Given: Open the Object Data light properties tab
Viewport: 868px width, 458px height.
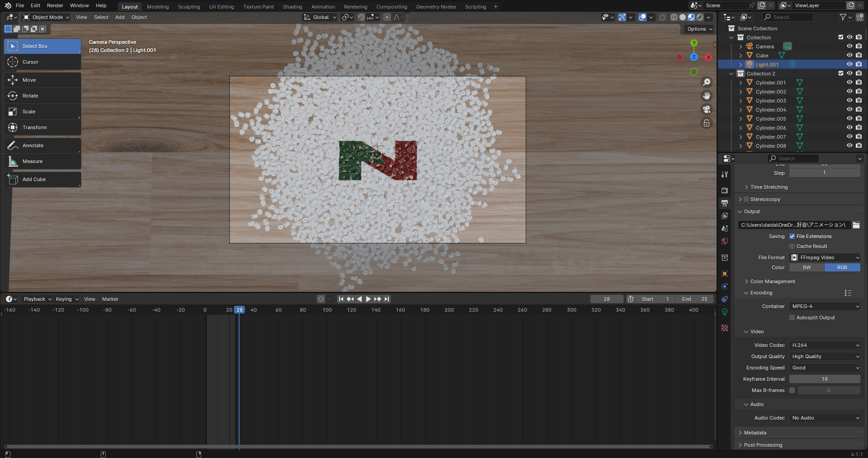Looking at the screenshot, I should point(725,312).
